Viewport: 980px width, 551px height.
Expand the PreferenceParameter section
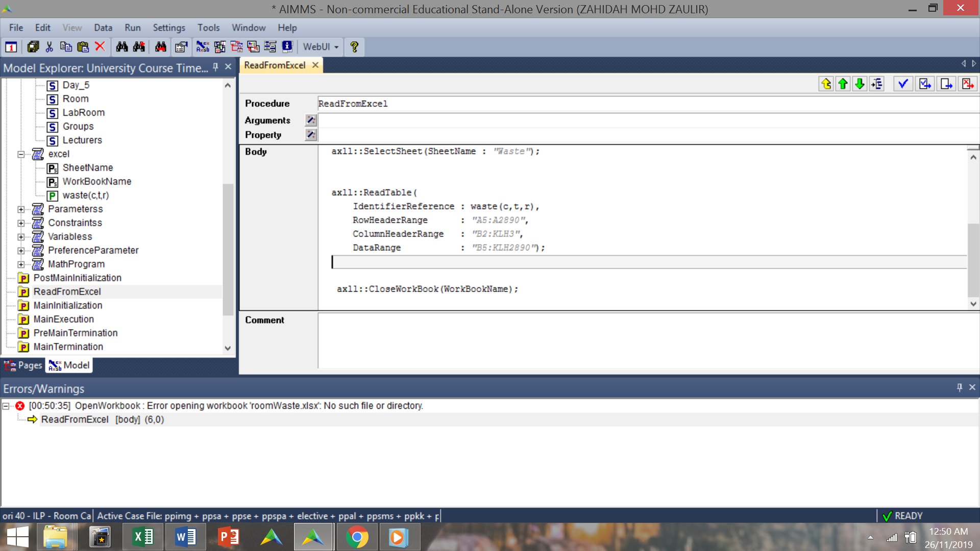(21, 251)
